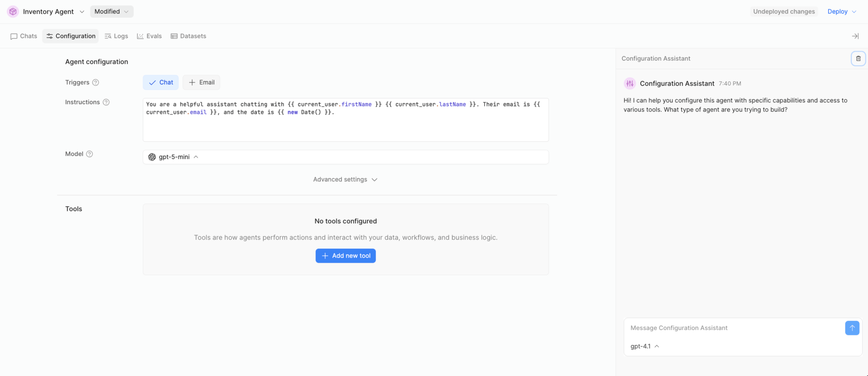Switch to the Chats tab

[x=24, y=36]
